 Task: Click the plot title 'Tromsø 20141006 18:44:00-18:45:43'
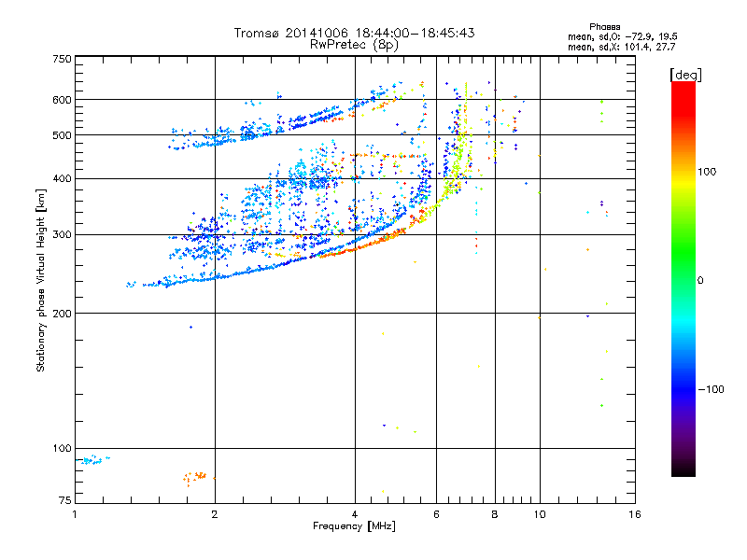click(x=354, y=33)
